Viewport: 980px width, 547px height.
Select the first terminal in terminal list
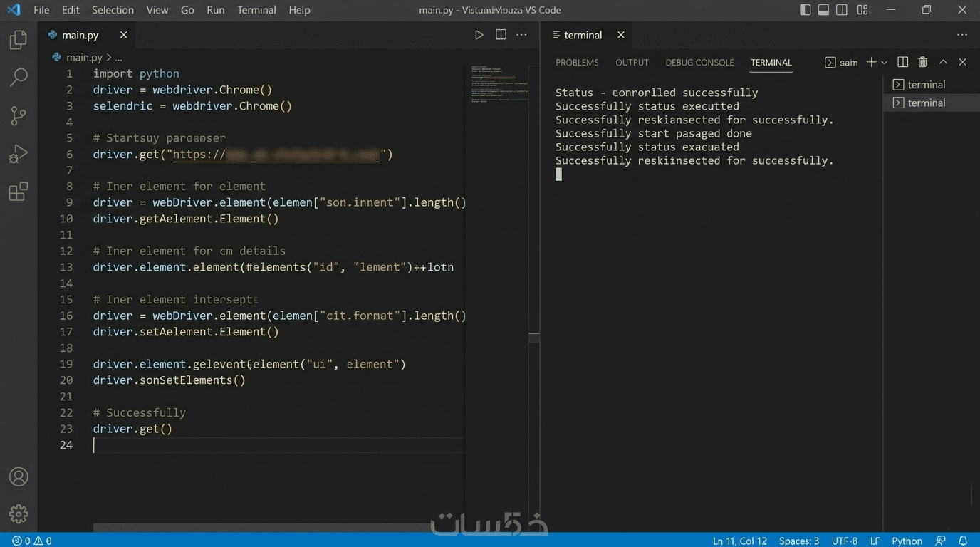931,85
